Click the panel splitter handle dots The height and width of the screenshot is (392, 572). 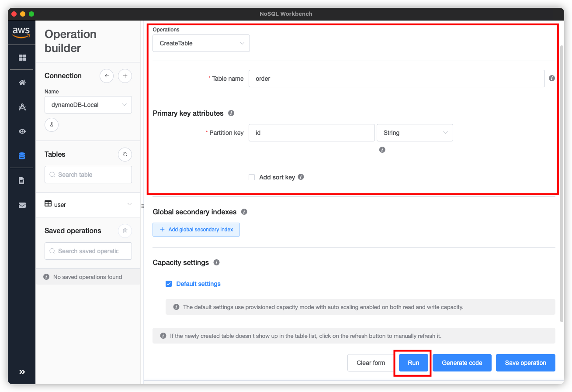142,206
